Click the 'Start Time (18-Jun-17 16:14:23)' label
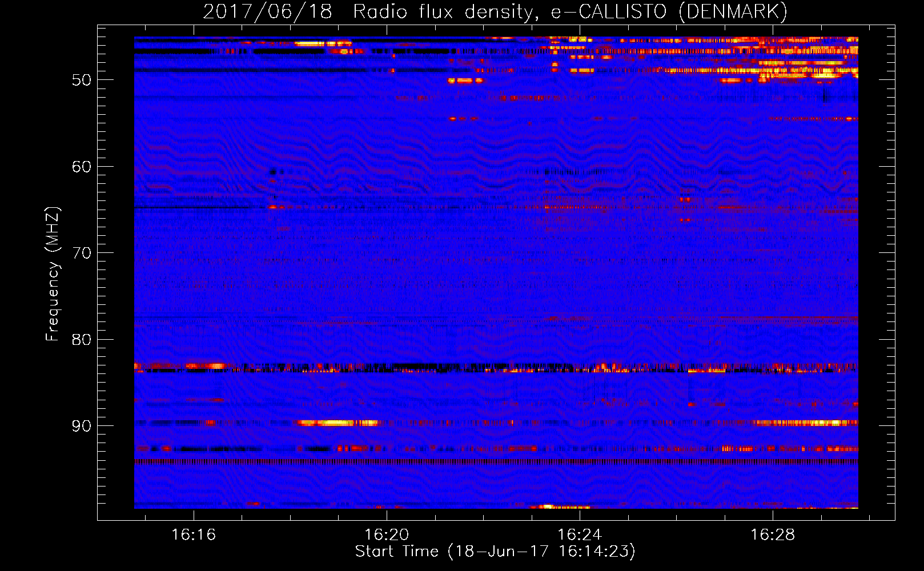The width and height of the screenshot is (924, 571). pos(495,552)
